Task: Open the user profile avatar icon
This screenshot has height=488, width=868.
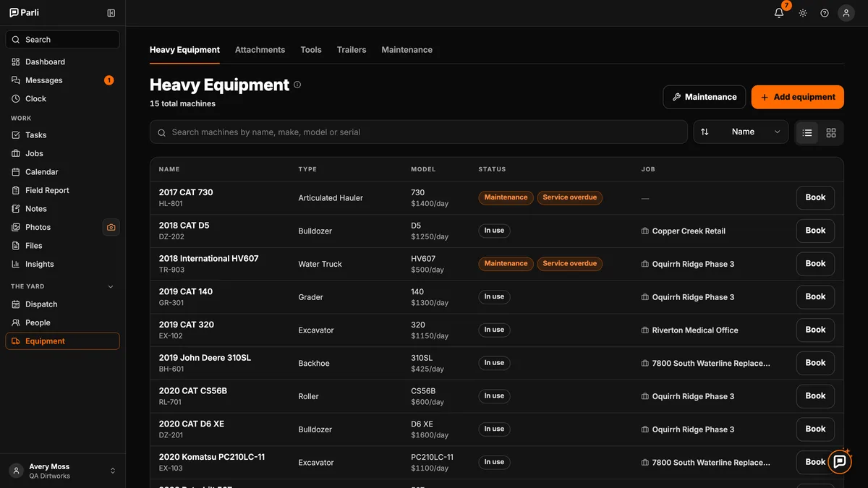Action: 846,12
